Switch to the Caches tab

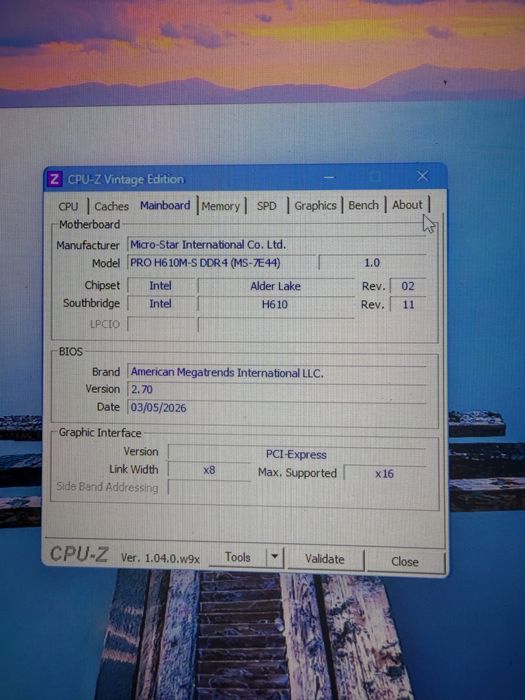111,206
